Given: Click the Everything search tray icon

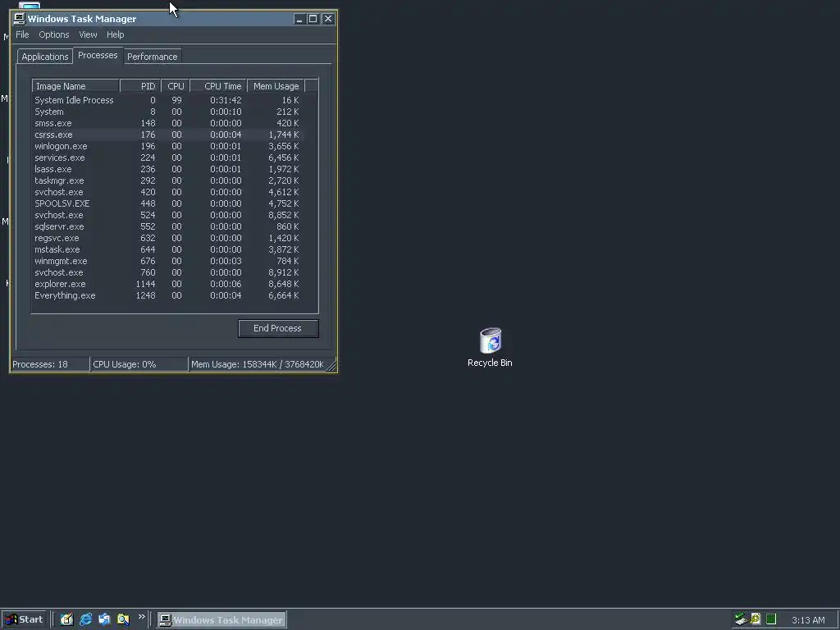Looking at the screenshot, I should (x=756, y=619).
